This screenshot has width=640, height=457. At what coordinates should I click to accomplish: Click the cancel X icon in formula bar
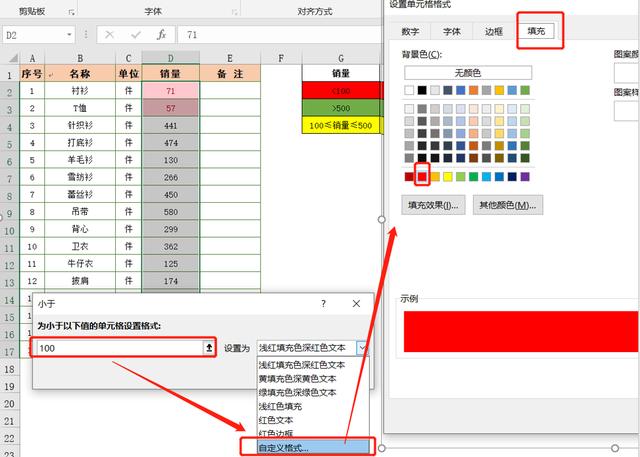tap(109, 34)
